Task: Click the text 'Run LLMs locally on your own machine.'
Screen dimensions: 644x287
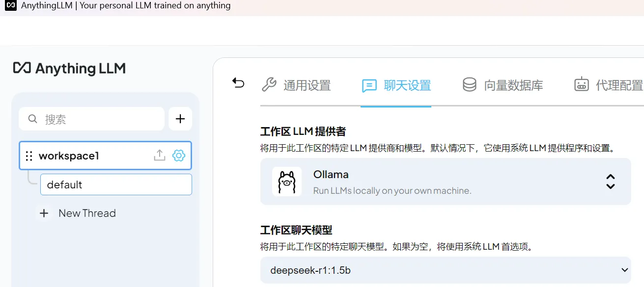Action: (392, 191)
